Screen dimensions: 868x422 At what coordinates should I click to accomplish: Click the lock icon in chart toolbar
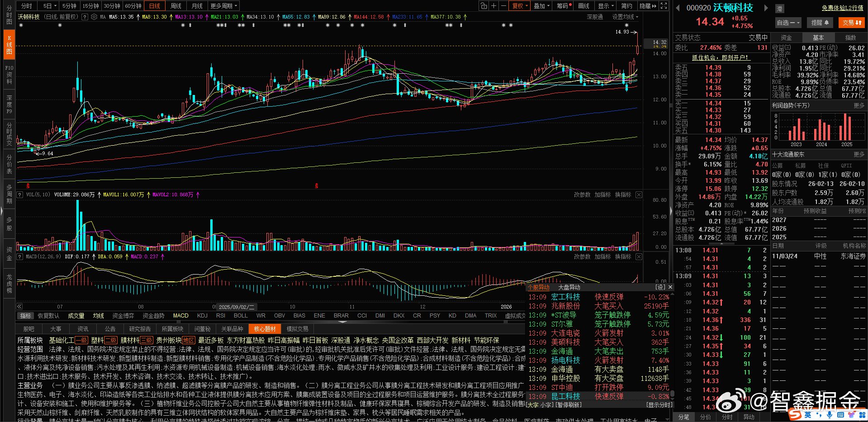(484, 6)
